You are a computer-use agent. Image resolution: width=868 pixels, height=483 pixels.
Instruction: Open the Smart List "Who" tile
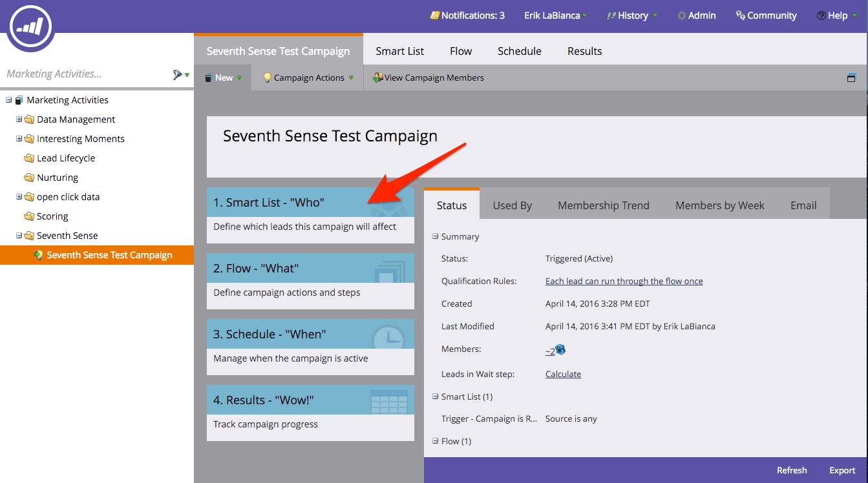(310, 215)
